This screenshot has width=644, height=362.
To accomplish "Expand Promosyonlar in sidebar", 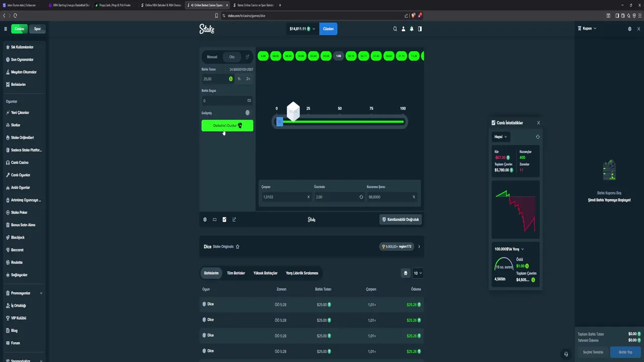I will point(24,293).
